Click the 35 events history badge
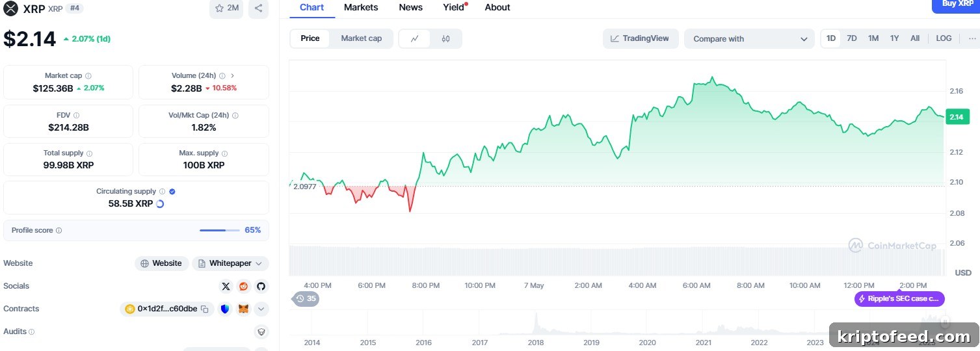This screenshot has height=351, width=980. [305, 299]
